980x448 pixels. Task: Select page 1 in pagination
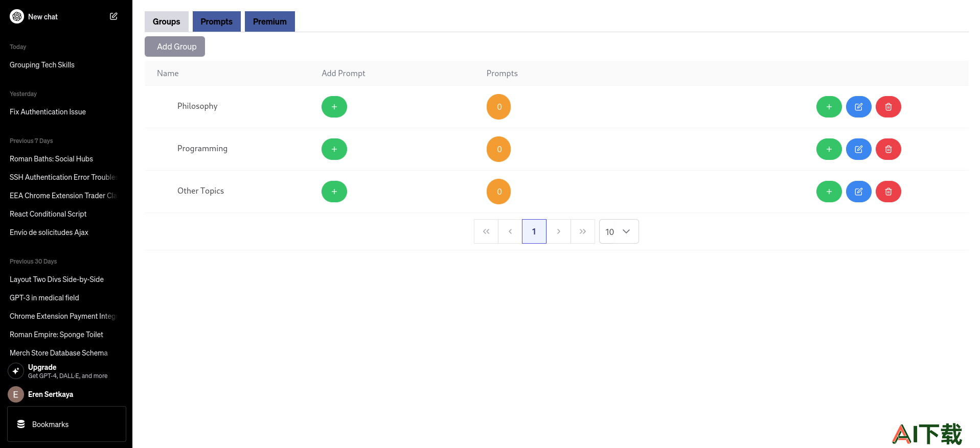[534, 231]
